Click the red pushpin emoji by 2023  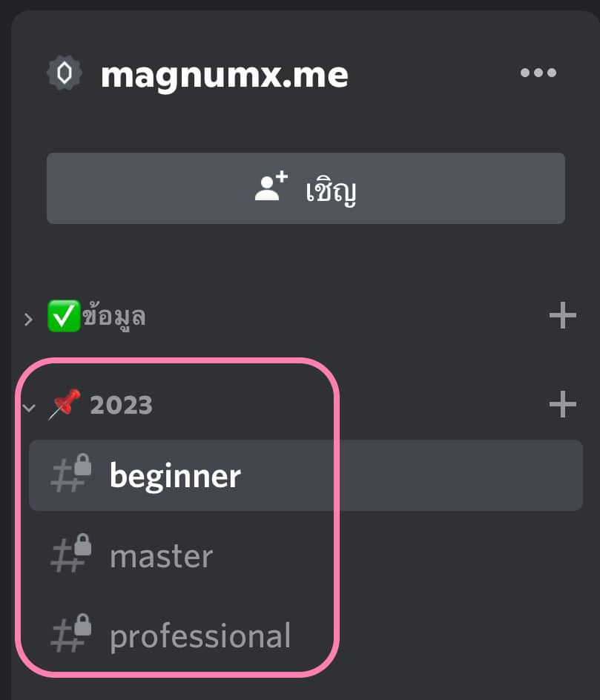pyautogui.click(x=65, y=404)
